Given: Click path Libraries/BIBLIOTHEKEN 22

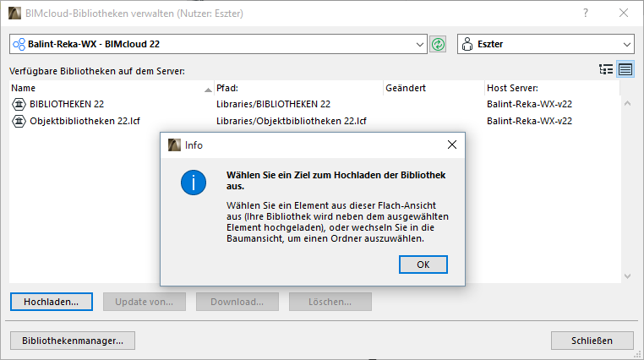Looking at the screenshot, I should [x=273, y=104].
